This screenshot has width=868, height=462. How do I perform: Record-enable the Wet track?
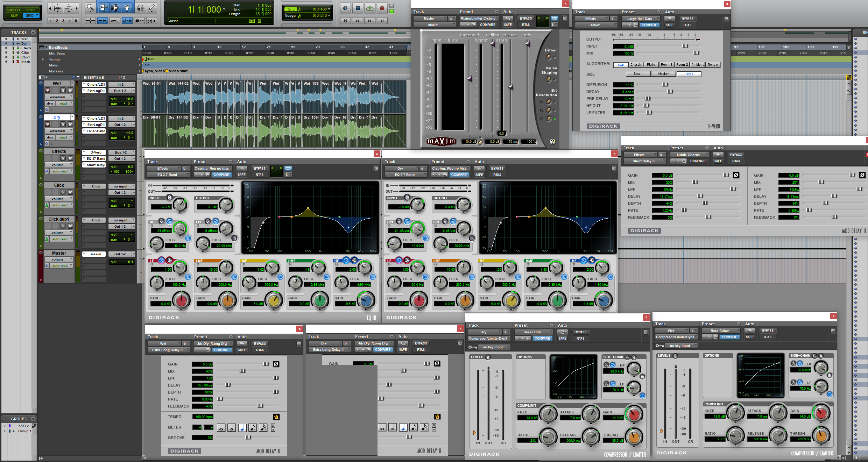48,90
